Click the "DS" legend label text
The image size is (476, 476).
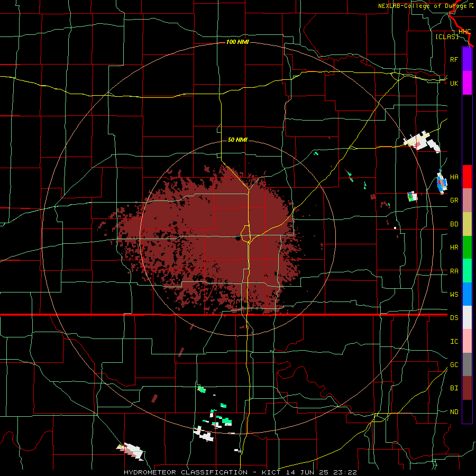[454, 318]
